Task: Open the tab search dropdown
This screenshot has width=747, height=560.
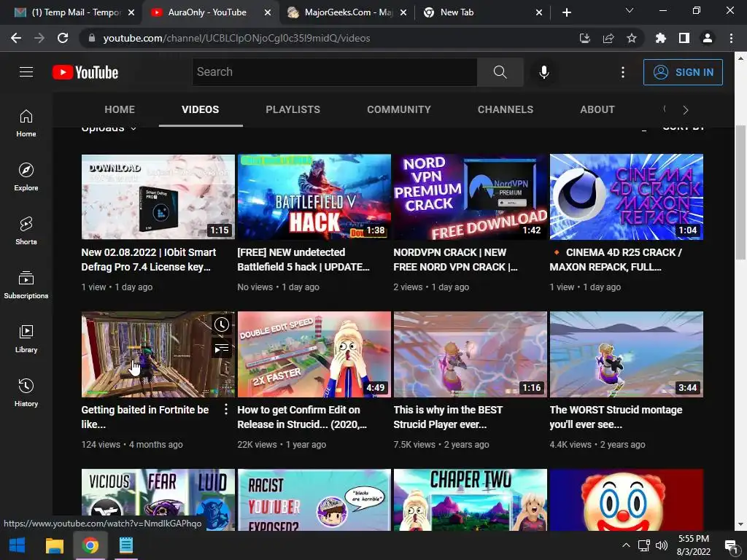Action: pos(630,10)
